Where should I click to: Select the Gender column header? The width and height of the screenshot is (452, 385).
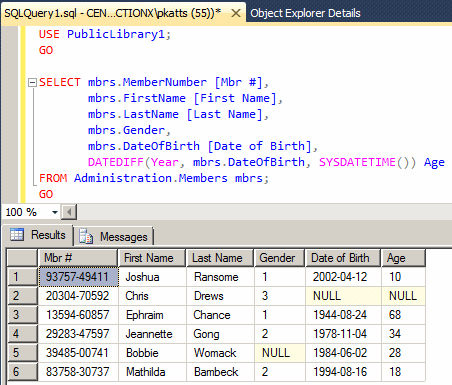(x=279, y=258)
